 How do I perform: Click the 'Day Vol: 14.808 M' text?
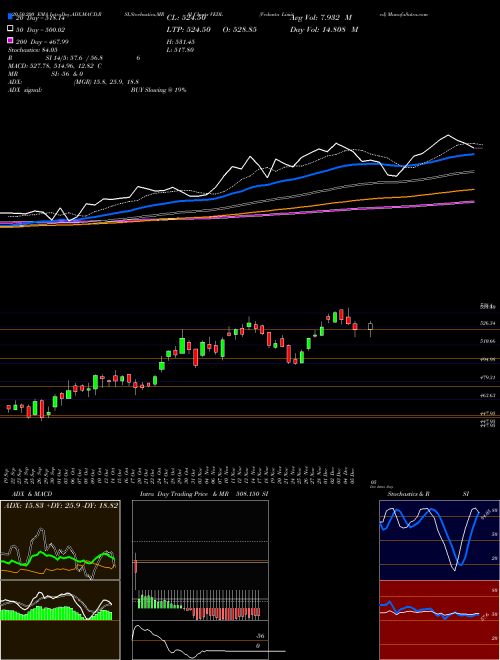point(324,29)
